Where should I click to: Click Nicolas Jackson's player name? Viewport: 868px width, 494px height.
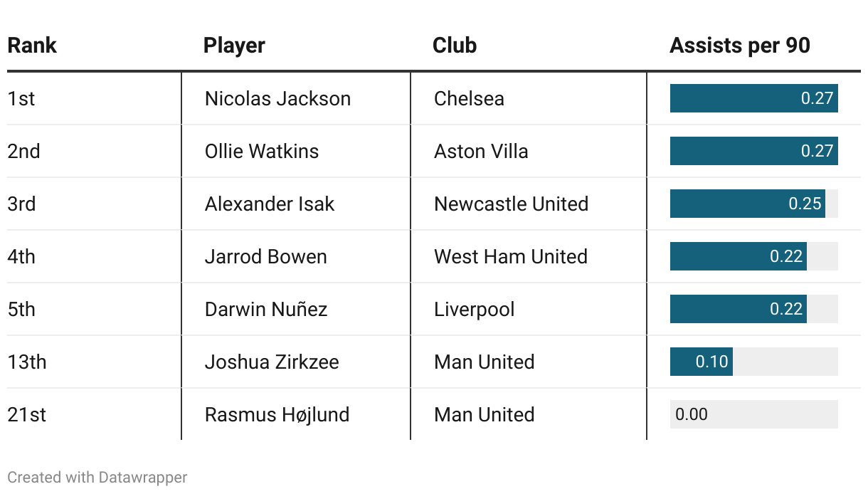coord(277,98)
